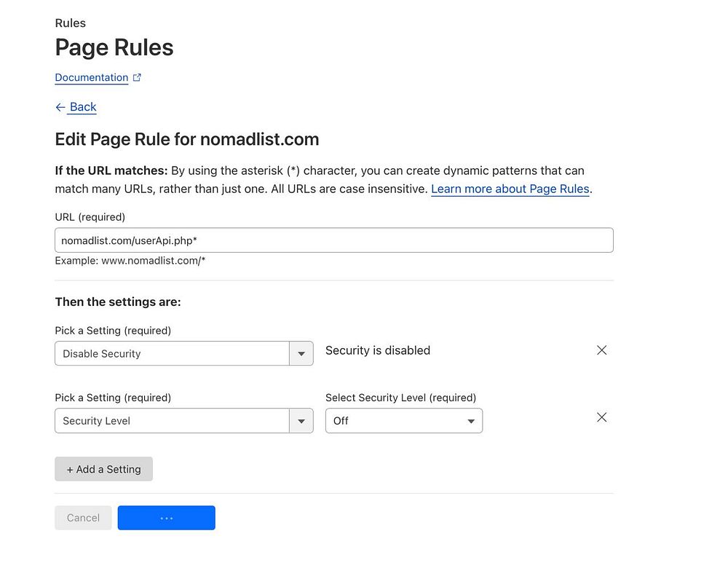Click the arrow button on Security Level selector
The width and height of the screenshot is (728, 563).
point(301,421)
